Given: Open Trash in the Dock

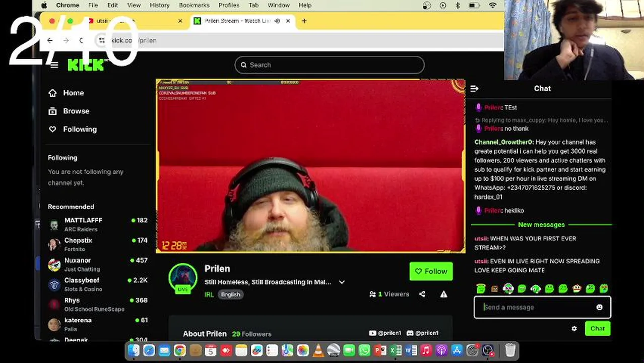Looking at the screenshot, I should (510, 350).
